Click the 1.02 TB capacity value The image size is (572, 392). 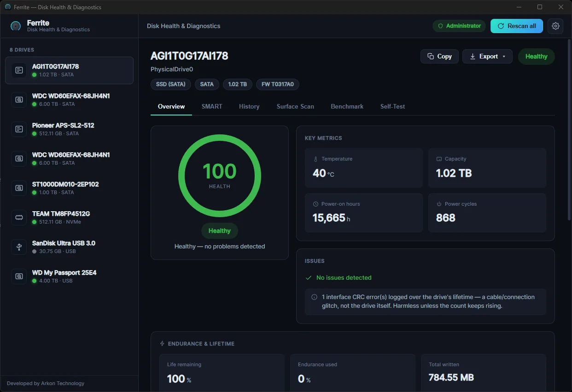tap(454, 173)
